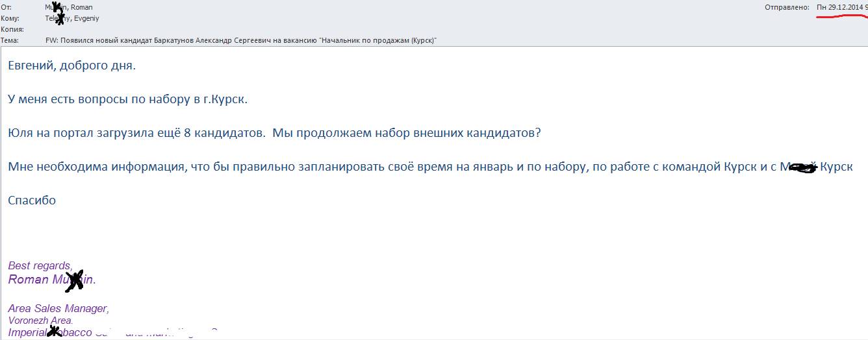Image resolution: width=868 pixels, height=340 pixels.
Task: Click the "От:" header label
Action: pos(6,7)
